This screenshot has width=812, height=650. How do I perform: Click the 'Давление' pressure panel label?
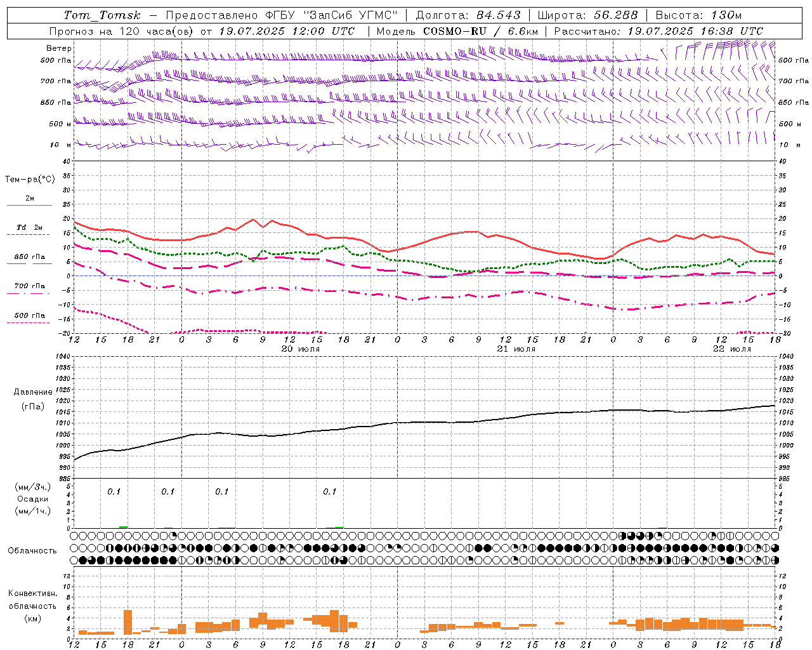33,392
